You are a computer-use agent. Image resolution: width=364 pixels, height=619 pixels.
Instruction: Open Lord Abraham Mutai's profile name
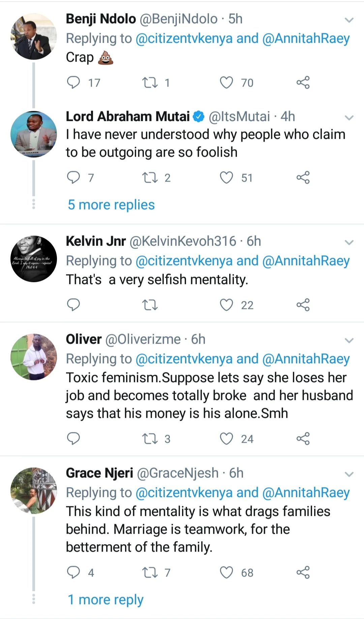pos(128,117)
